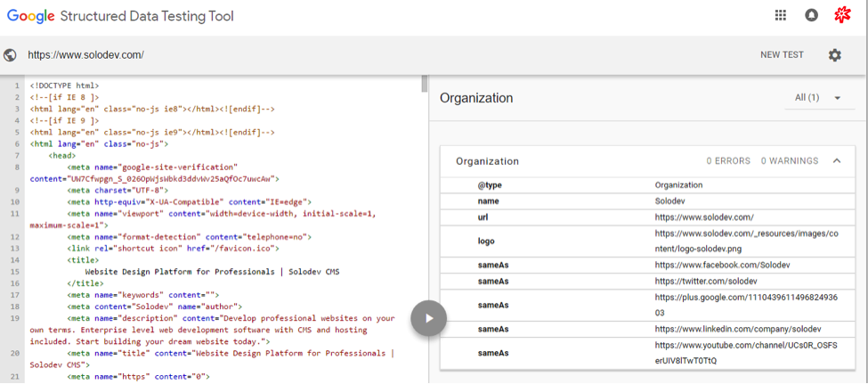Click the https://www.solodev.com/ URL field

coord(86,55)
